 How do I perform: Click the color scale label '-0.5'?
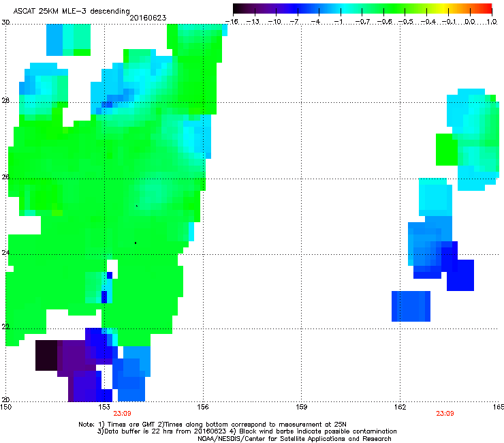coord(405,22)
